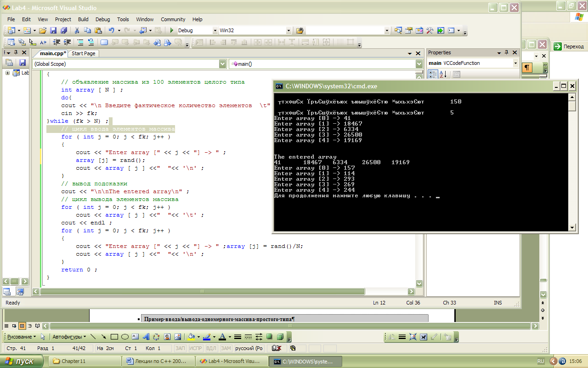Click the cmd.exe window vertical scrollbar down arrow

[x=572, y=227]
